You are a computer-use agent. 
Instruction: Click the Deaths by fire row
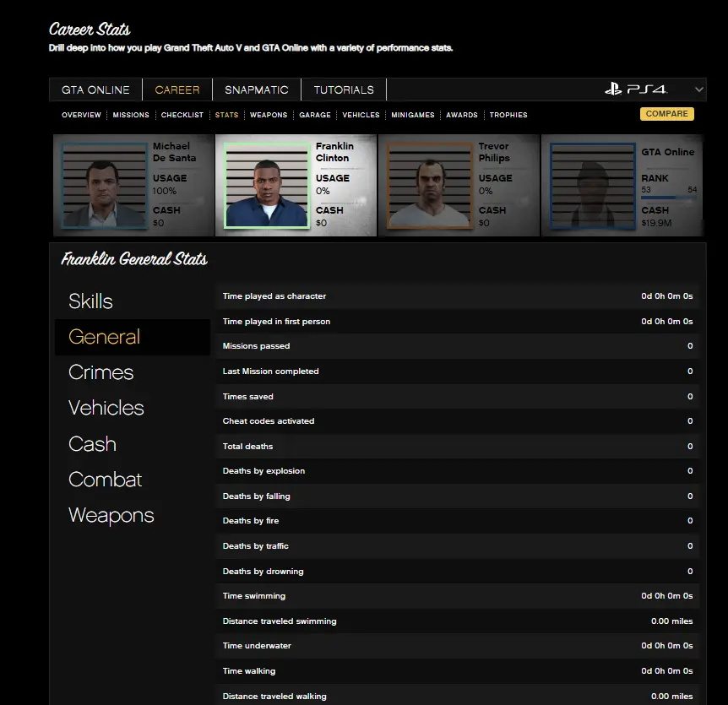point(457,521)
